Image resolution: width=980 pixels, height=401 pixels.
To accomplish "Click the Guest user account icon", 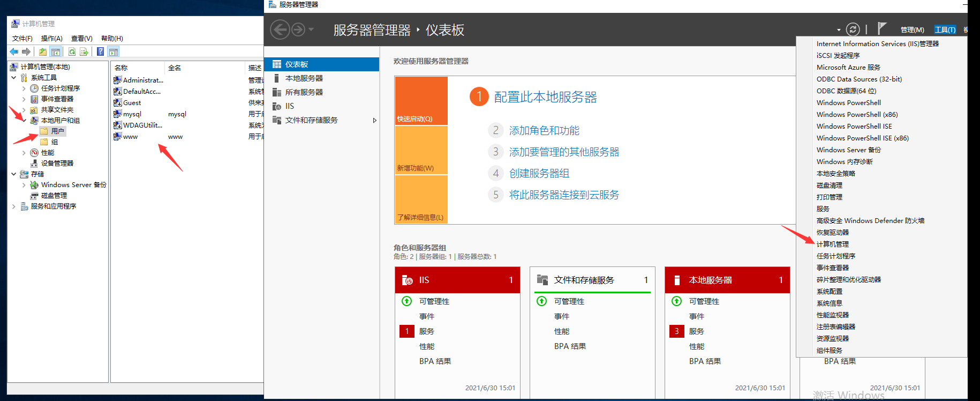I will 118,102.
